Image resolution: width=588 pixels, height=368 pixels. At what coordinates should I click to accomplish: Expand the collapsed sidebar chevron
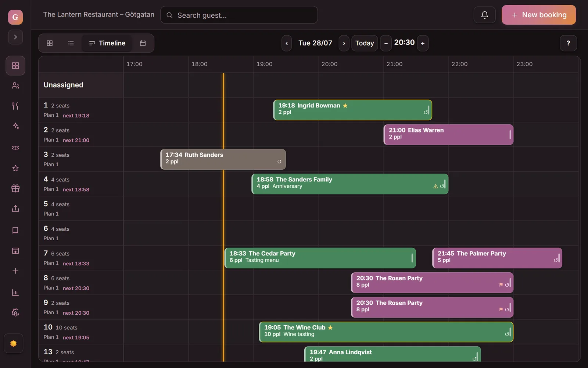click(15, 37)
